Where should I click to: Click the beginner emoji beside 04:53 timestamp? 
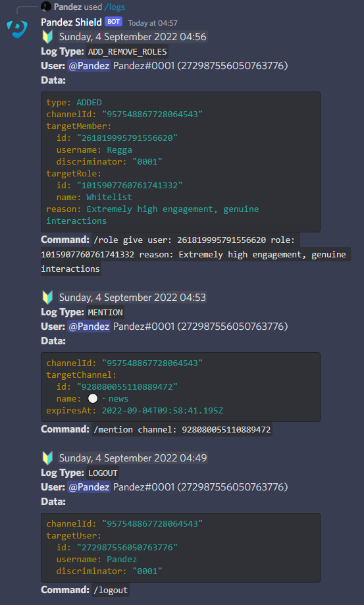(47, 298)
